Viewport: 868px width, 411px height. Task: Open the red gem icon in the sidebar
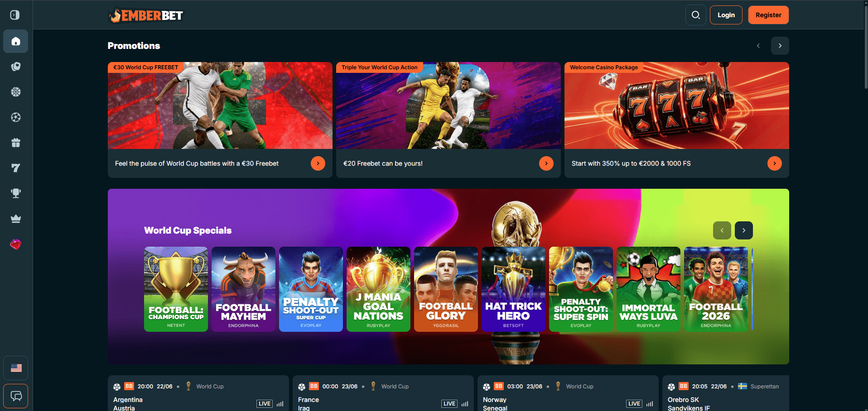point(16,244)
